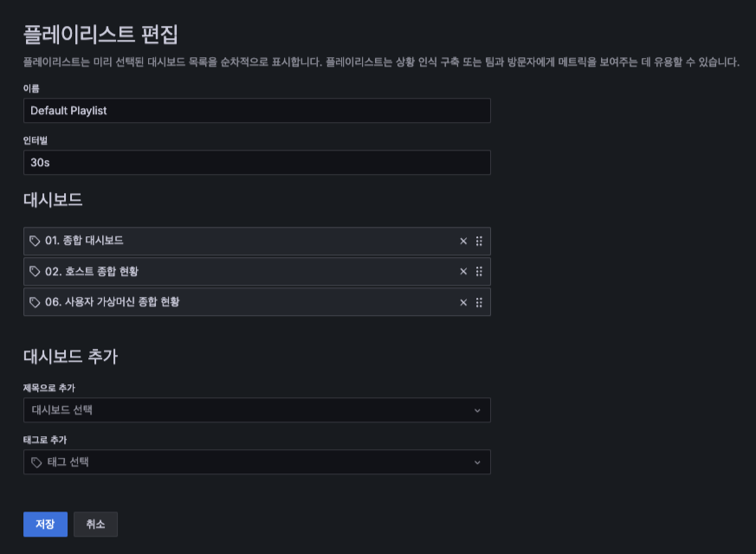Click tag icon in 태그 선택 field
This screenshot has height=554, width=756.
36,462
